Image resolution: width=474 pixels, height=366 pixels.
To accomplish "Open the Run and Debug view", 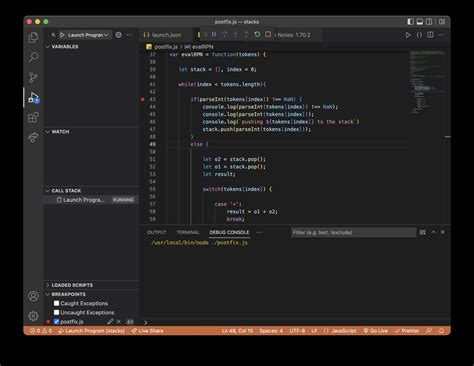I will point(34,97).
